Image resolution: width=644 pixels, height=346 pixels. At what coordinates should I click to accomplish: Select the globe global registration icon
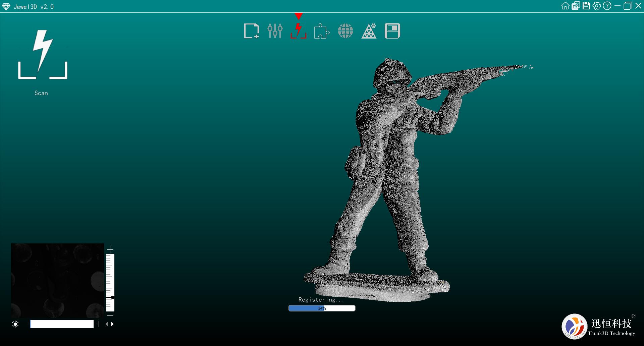(345, 31)
